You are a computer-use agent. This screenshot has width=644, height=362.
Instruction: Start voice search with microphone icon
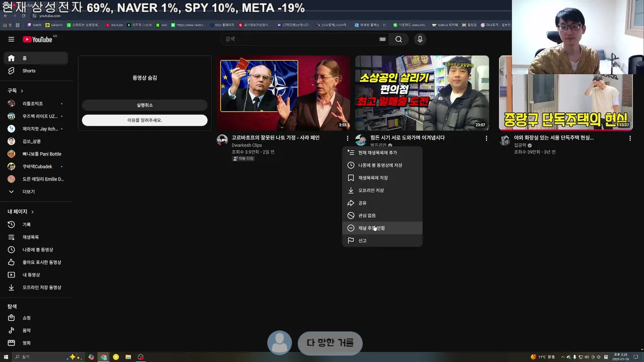420,39
